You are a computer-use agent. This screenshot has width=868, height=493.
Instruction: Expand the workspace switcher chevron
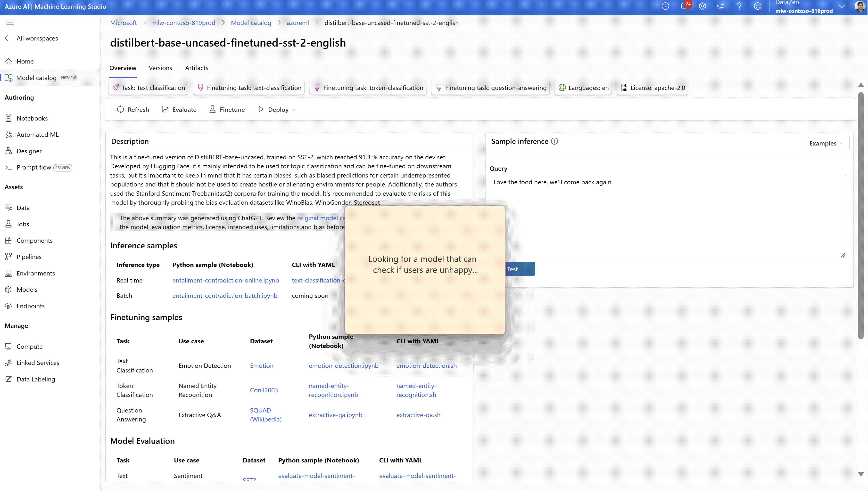842,7
